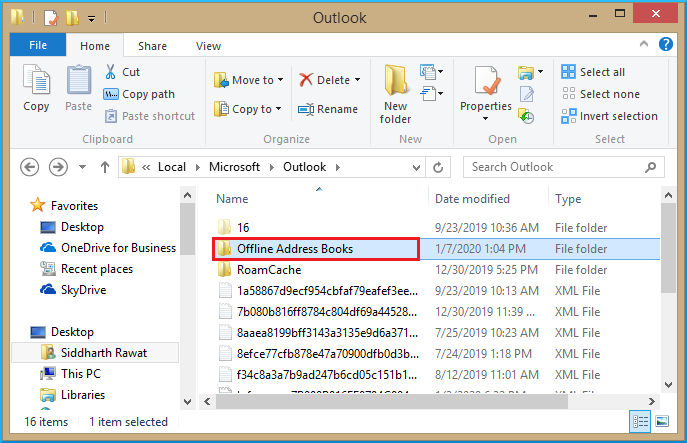Image resolution: width=687 pixels, height=443 pixels.
Task: Switch to the View tab
Action: [x=208, y=46]
